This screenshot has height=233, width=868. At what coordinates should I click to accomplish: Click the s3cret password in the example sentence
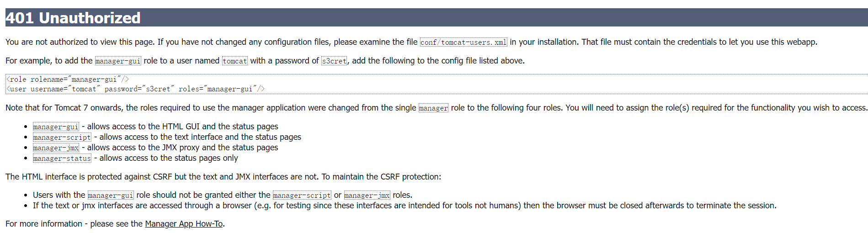pyautogui.click(x=334, y=61)
